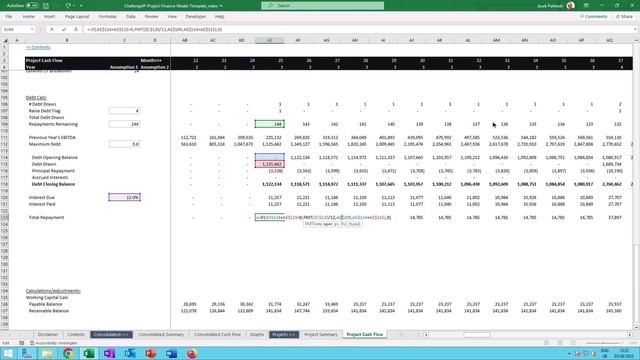Click the Excel taskbar icon
The image size is (640, 360).
click(x=89, y=353)
